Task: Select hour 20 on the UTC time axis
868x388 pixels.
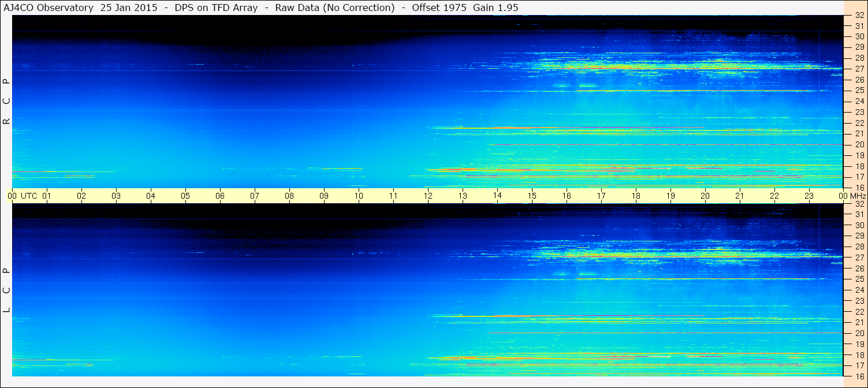Action: (705, 196)
